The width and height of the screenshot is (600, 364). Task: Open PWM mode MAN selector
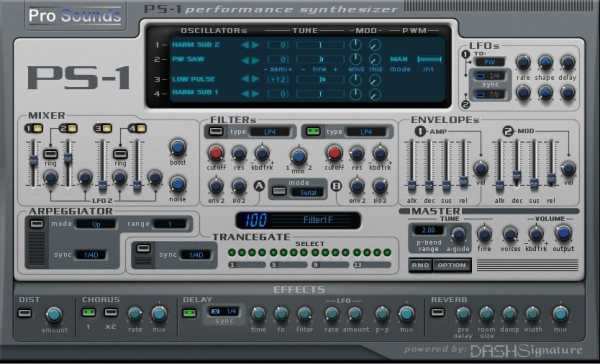click(400, 60)
